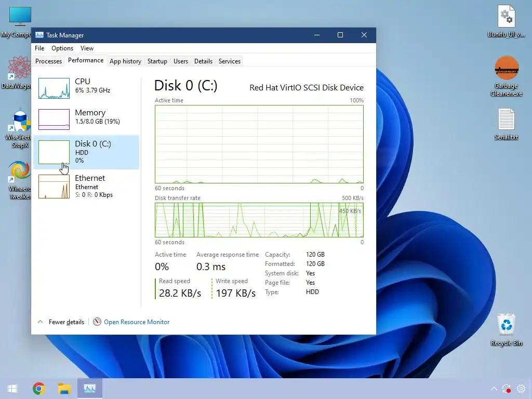Show hidden system tray icons chevron
Screen dimensions: 532x399
(x=494, y=389)
